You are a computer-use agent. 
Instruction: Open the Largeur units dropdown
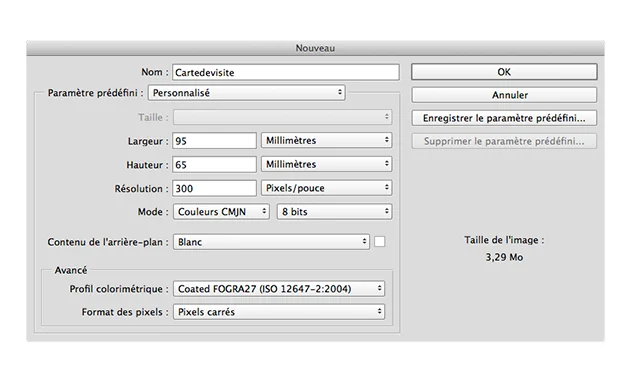[327, 140]
